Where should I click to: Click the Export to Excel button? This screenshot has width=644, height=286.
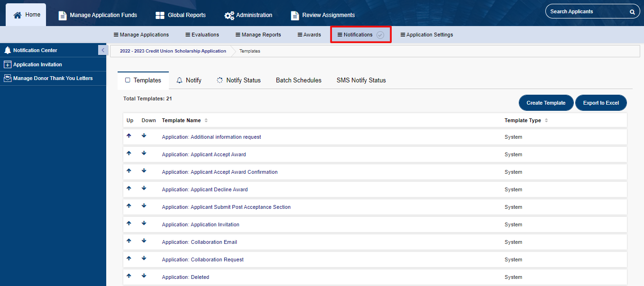(x=601, y=103)
